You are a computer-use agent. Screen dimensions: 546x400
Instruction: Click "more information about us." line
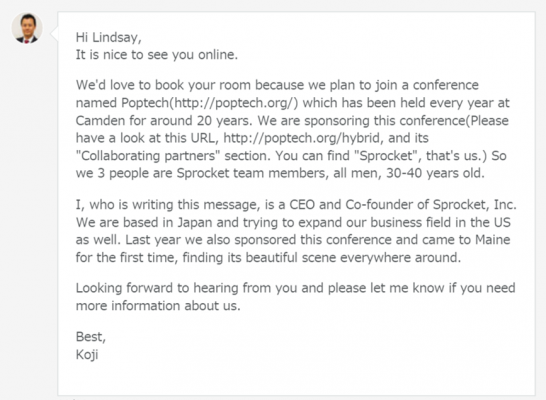pyautogui.click(x=158, y=306)
